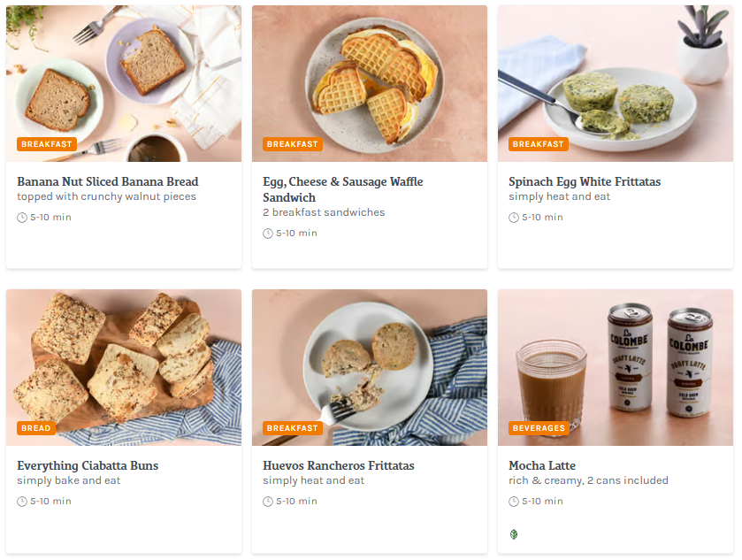This screenshot has width=742, height=560.
Task: Click the clock icon on Banana Bread card
Action: 22,218
